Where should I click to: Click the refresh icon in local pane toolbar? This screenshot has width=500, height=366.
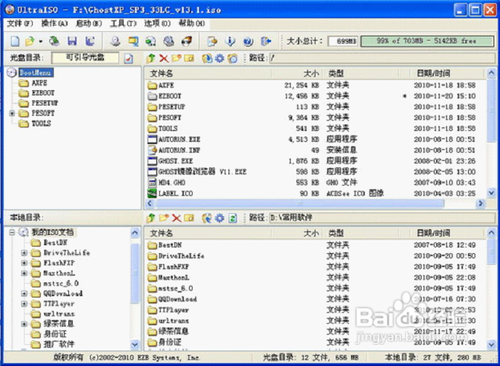pos(233,218)
